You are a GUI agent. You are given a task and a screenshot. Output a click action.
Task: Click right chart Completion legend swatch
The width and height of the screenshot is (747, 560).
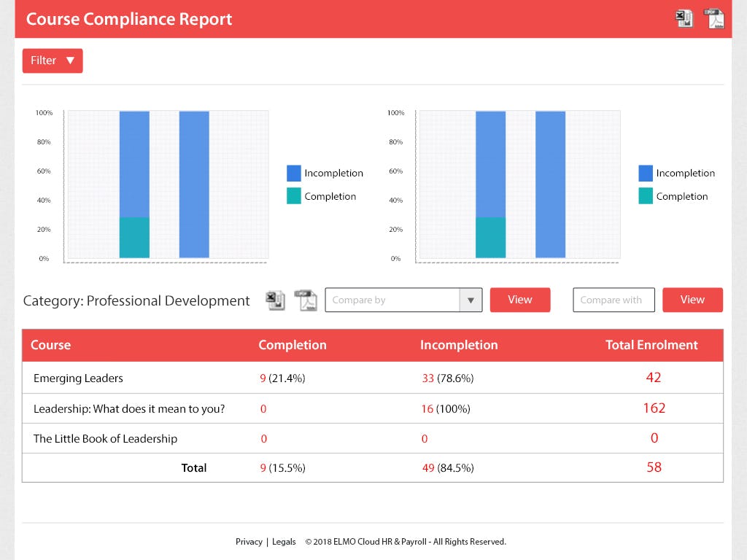[x=646, y=195]
